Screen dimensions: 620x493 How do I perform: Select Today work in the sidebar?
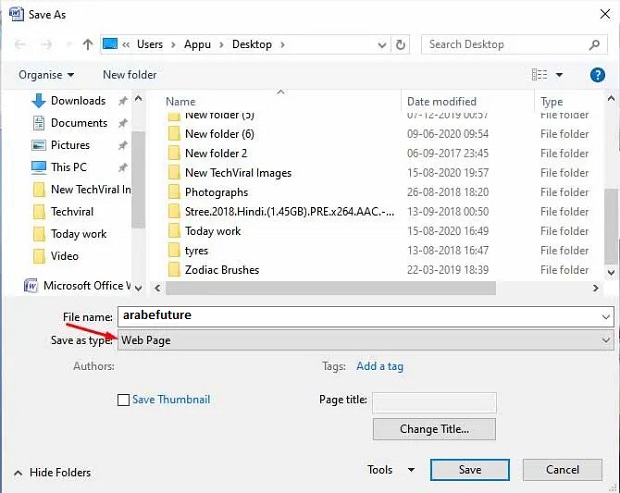point(79,234)
